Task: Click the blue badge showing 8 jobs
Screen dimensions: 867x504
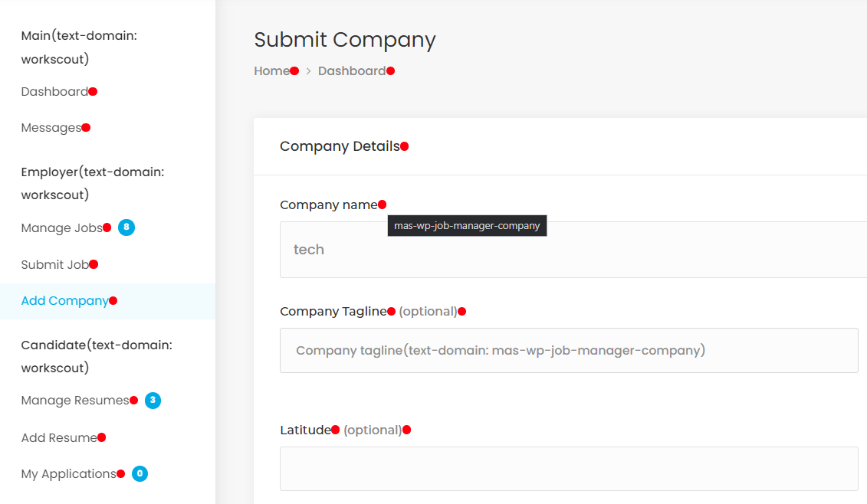Action: [x=126, y=227]
